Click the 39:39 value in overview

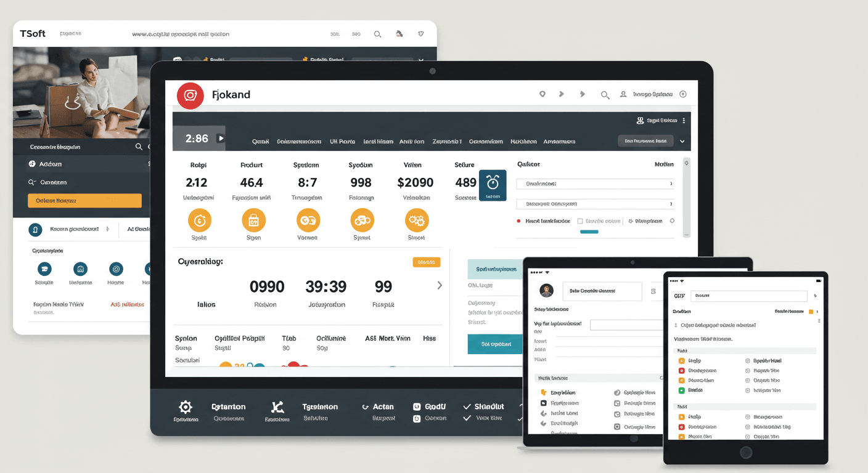coord(326,286)
